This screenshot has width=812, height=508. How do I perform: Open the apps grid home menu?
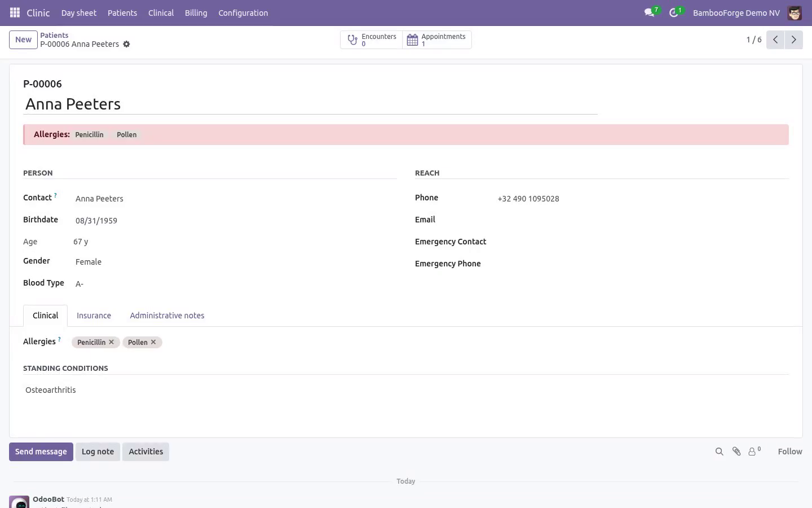[x=15, y=12]
